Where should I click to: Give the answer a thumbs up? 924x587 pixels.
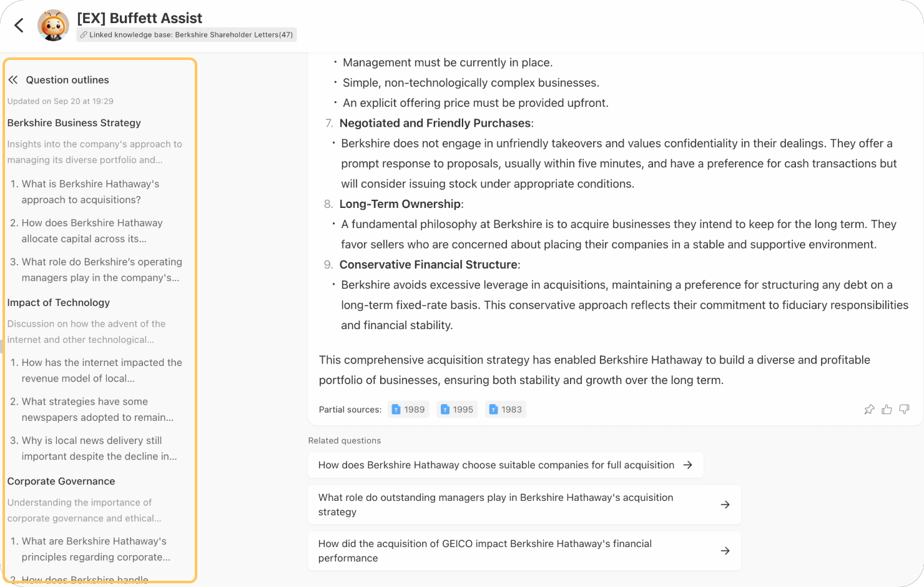[887, 410]
